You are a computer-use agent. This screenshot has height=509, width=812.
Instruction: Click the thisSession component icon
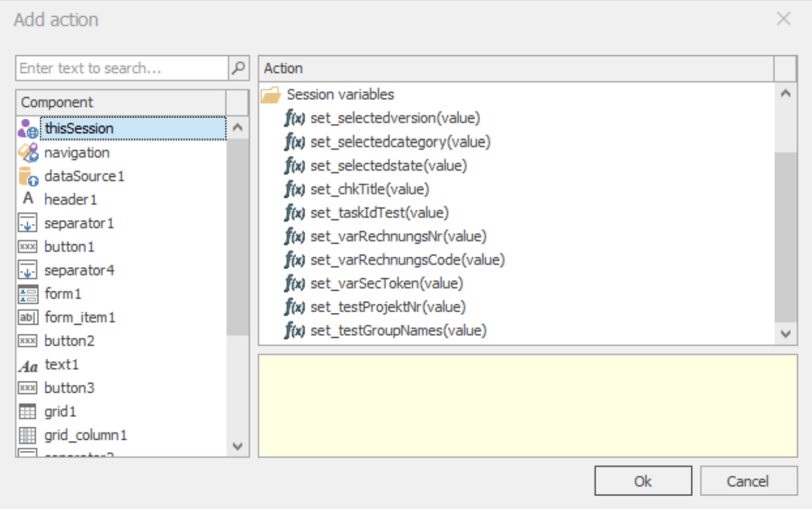tap(28, 129)
